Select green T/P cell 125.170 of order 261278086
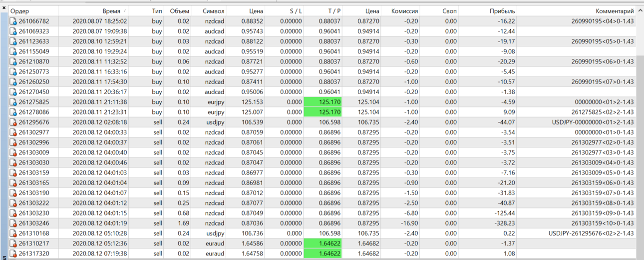The height and width of the screenshot is (260, 644). coord(323,112)
